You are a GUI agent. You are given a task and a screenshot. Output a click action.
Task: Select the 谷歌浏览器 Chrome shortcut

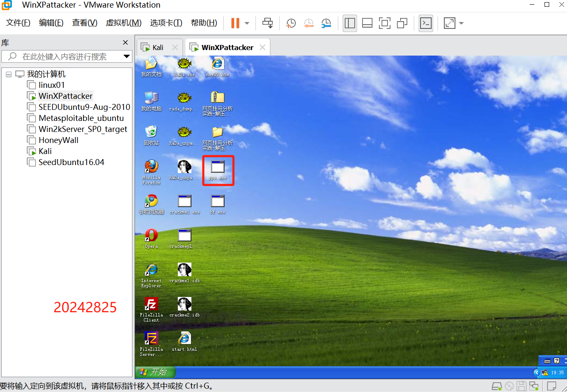(151, 204)
